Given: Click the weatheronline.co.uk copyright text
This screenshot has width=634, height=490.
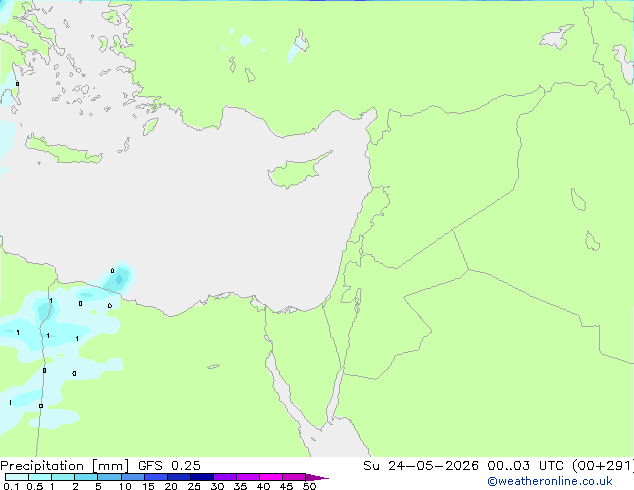Looking at the screenshot, I should pyautogui.click(x=550, y=481).
